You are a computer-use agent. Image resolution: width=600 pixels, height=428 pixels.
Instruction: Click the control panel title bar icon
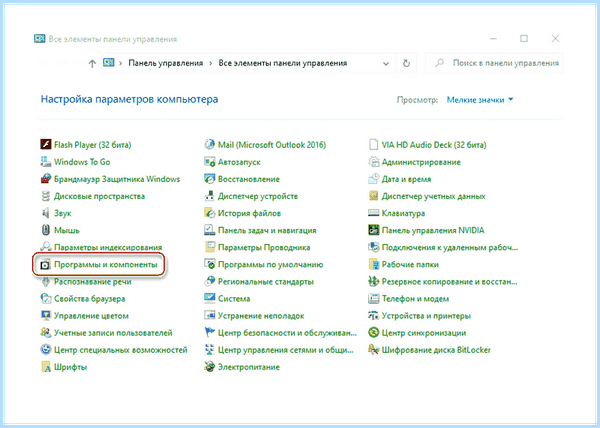click(39, 39)
